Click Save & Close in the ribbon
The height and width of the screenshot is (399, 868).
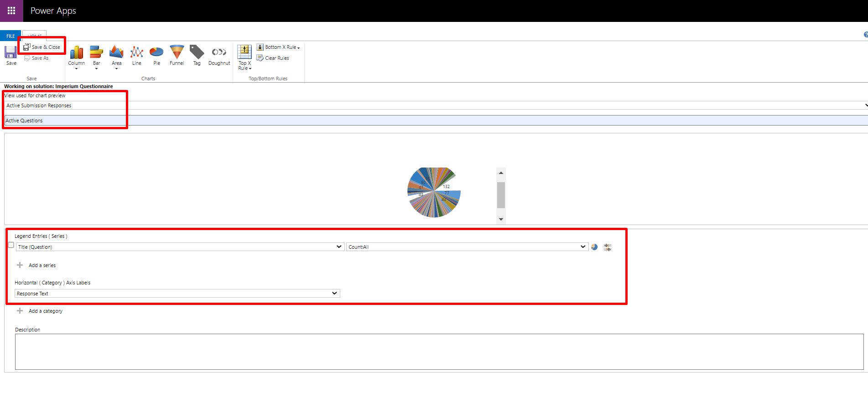(42, 47)
